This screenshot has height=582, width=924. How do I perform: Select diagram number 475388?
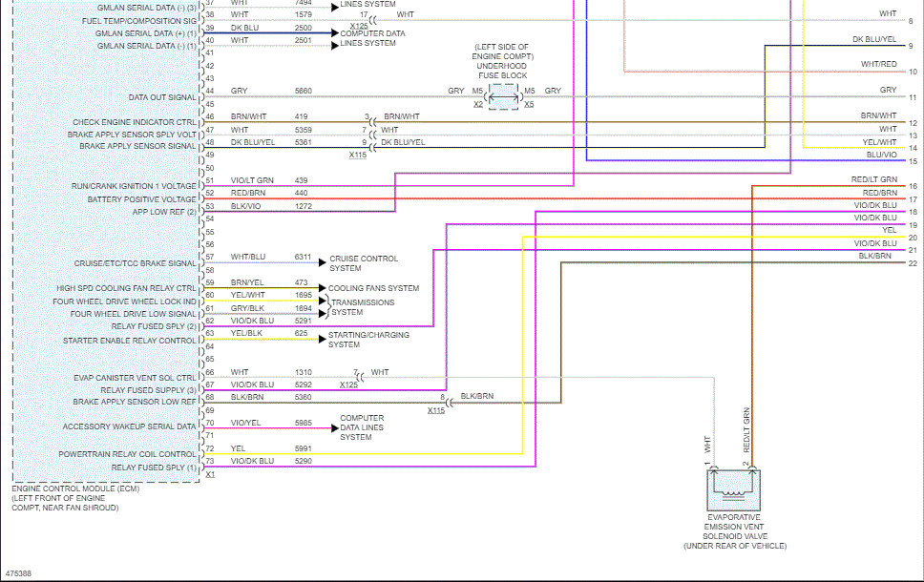click(x=18, y=573)
